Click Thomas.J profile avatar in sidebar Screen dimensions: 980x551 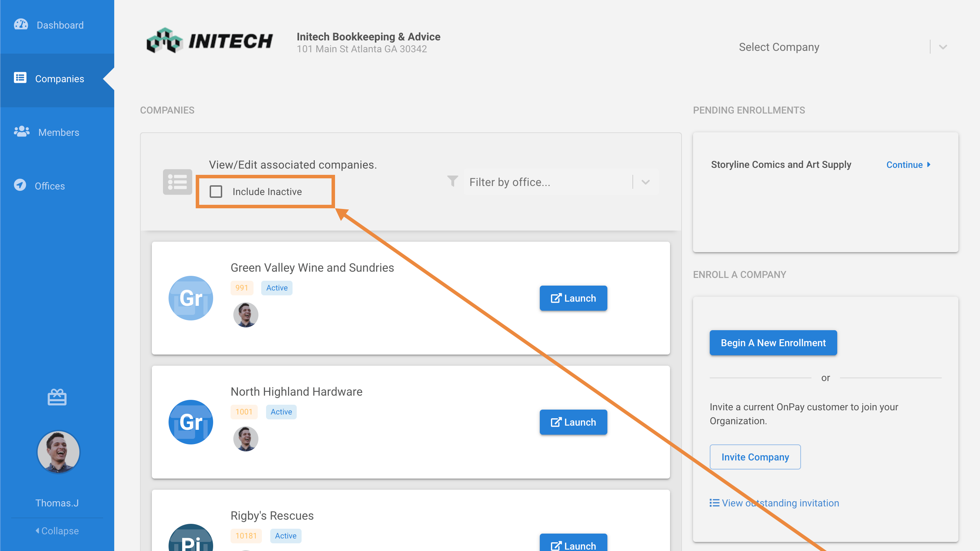pos(58,452)
